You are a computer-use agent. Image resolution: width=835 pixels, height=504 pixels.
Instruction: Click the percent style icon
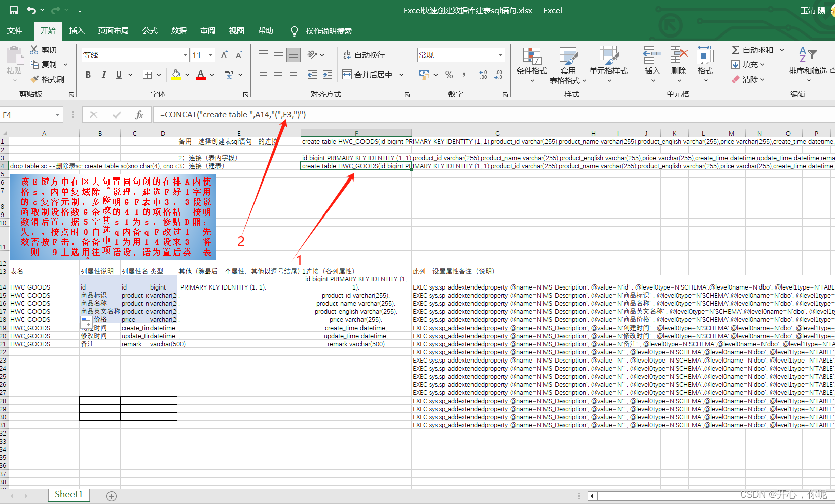[x=449, y=75]
